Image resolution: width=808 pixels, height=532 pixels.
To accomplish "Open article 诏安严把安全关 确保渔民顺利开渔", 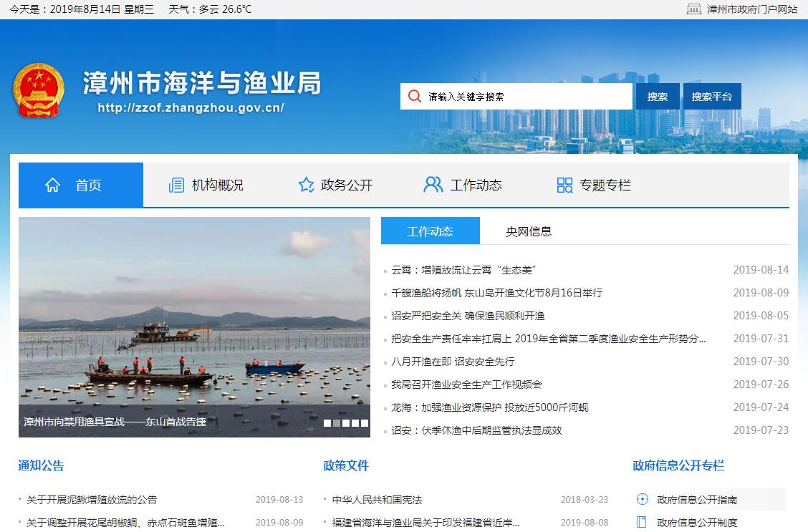I will click(468, 316).
